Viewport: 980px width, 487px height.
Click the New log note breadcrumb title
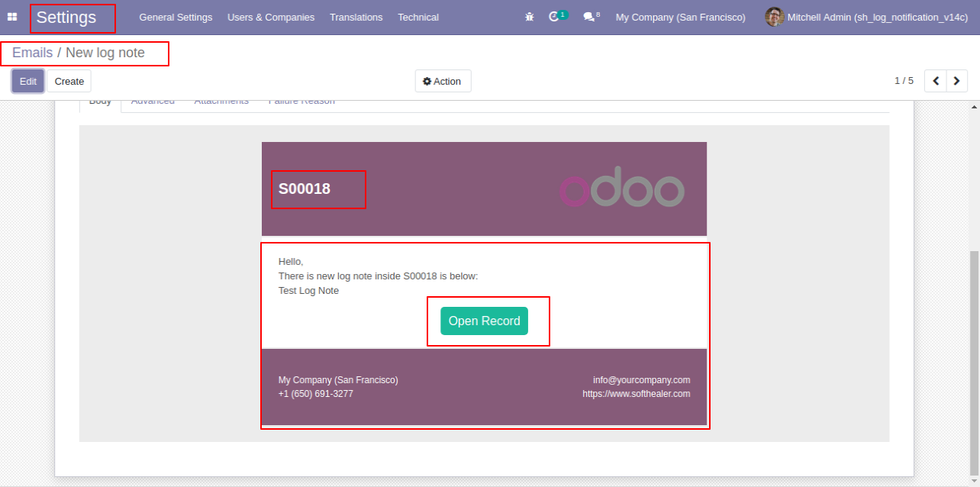pos(105,53)
